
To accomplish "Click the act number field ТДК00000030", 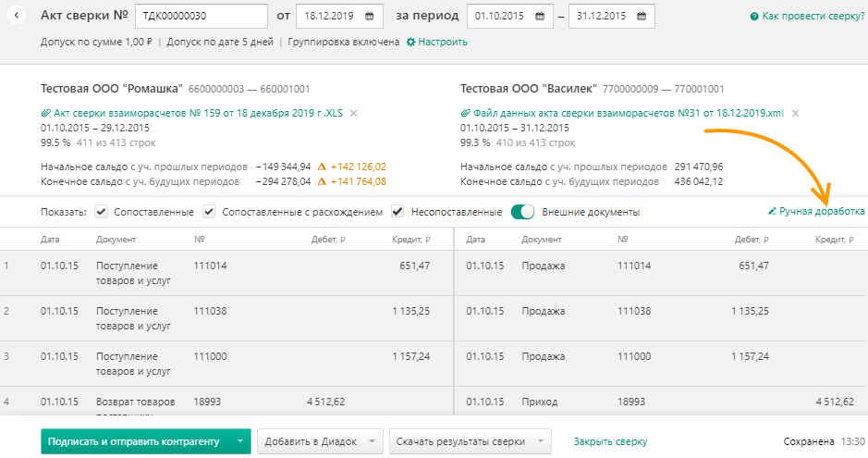I will click(202, 16).
